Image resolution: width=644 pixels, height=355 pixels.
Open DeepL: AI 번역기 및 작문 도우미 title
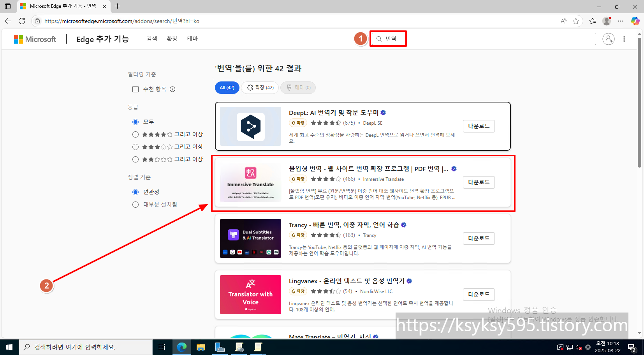(334, 113)
